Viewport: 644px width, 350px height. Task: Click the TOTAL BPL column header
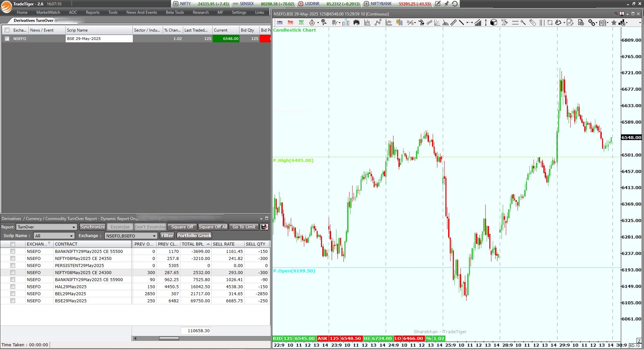(x=196, y=244)
